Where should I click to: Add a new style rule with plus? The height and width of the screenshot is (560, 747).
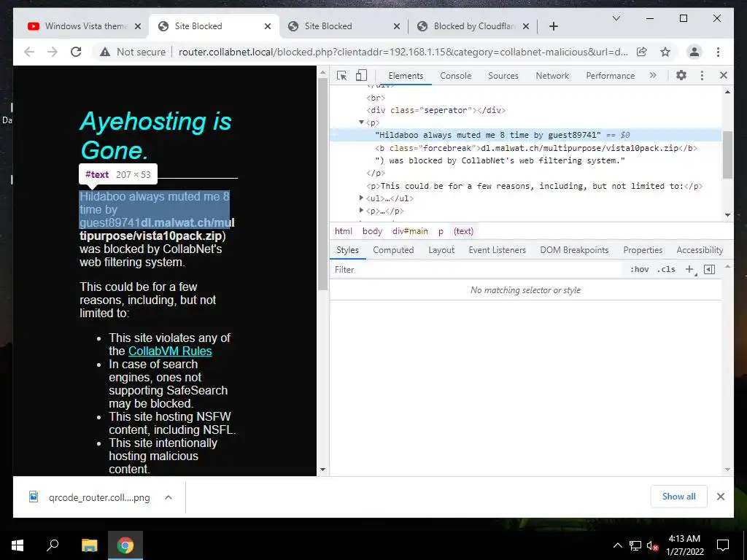tap(689, 270)
